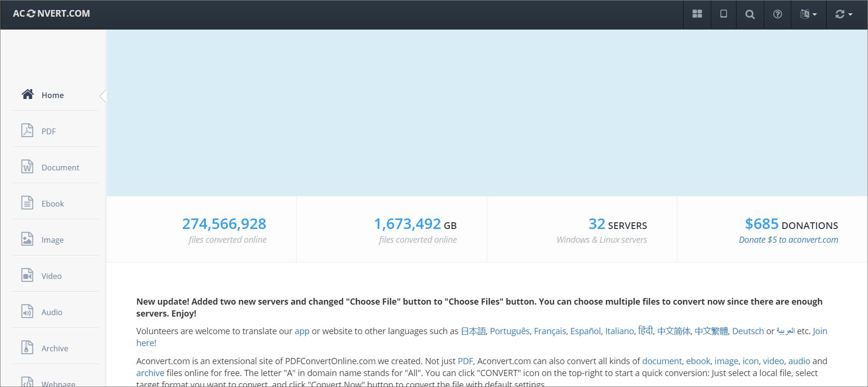Image resolution: width=868 pixels, height=387 pixels.
Task: Click the Donate $5 to aconvert.com link
Action: pos(788,240)
